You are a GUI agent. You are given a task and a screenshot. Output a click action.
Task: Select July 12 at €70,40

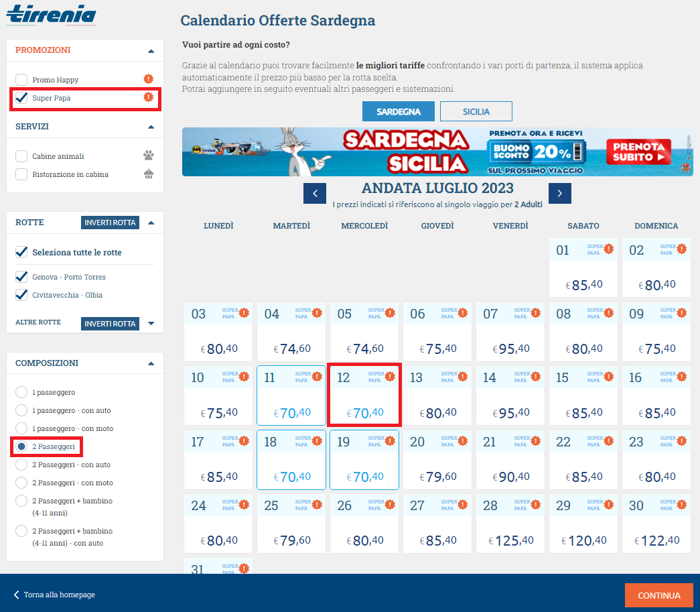(364, 395)
